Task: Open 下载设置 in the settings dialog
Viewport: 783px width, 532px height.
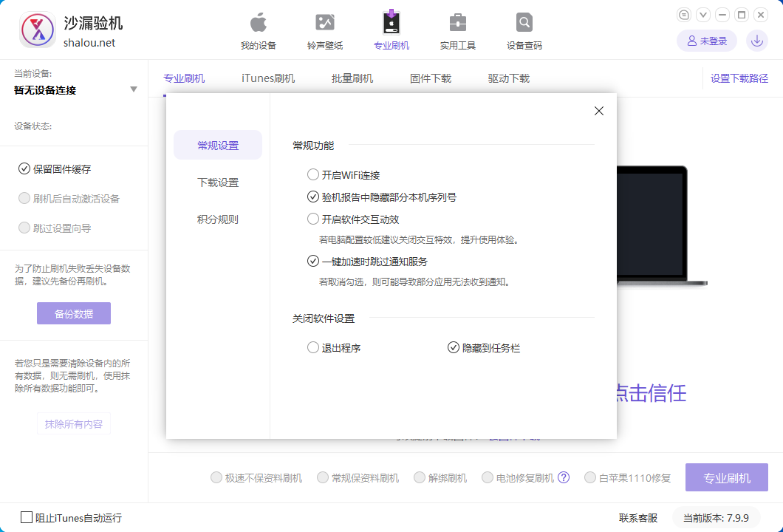Action: tap(216, 182)
